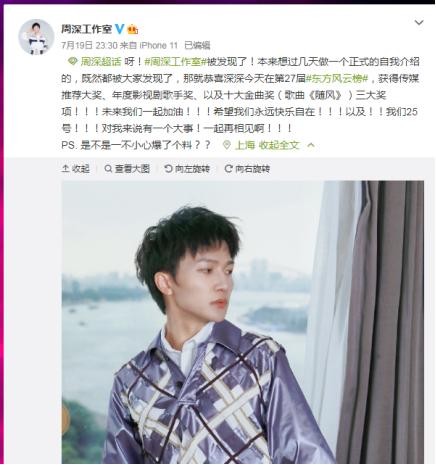Click the super topic diamond icon

click(72, 61)
